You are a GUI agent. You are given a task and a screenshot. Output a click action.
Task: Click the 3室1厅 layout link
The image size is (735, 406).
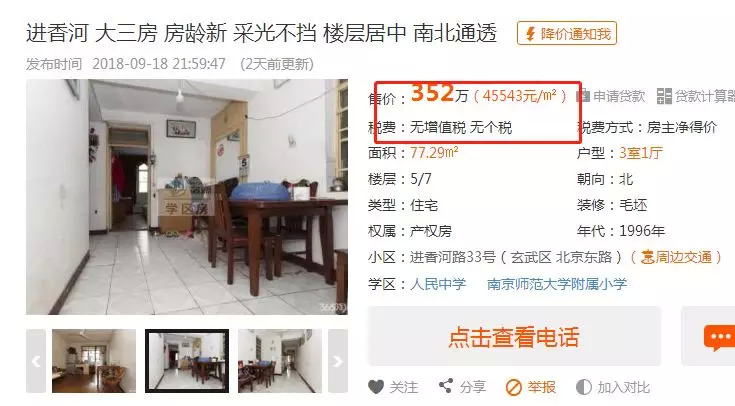tap(641, 153)
